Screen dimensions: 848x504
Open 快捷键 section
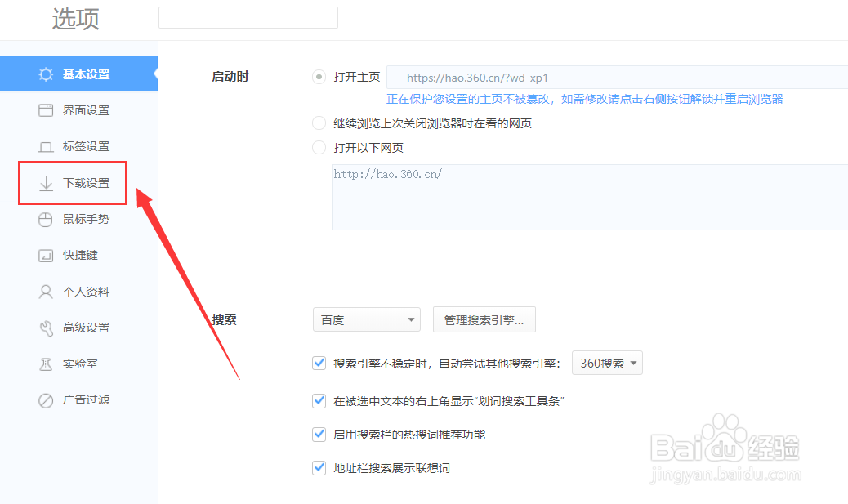79,255
